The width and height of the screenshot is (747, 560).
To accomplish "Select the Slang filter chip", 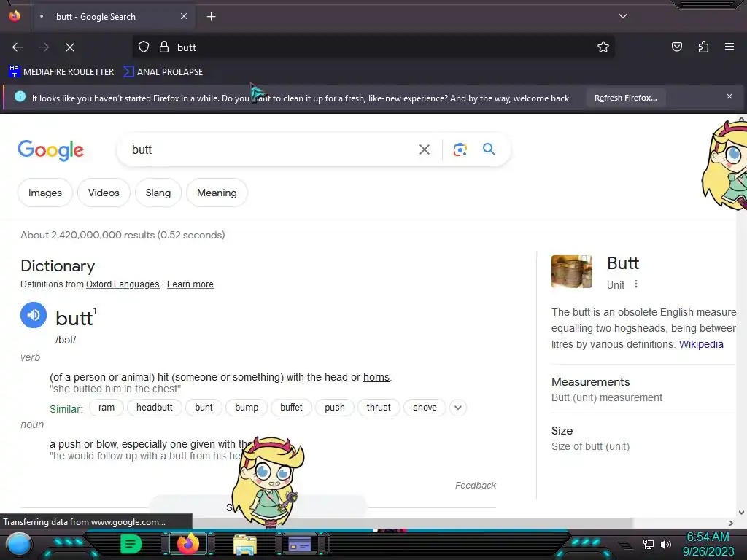I will coord(158,192).
